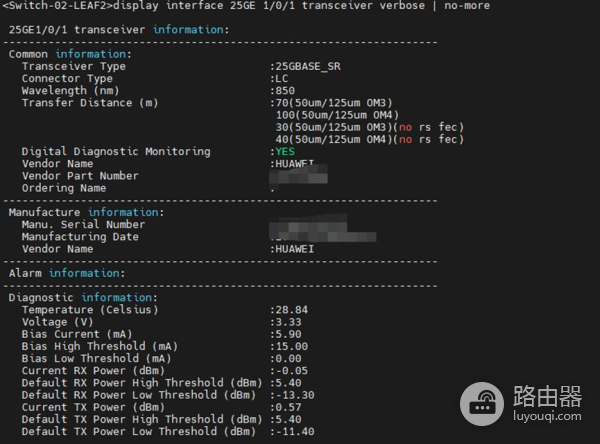Select ':70(50um/125um OM3)' without the 'no rs fec' suffix

coord(331,103)
